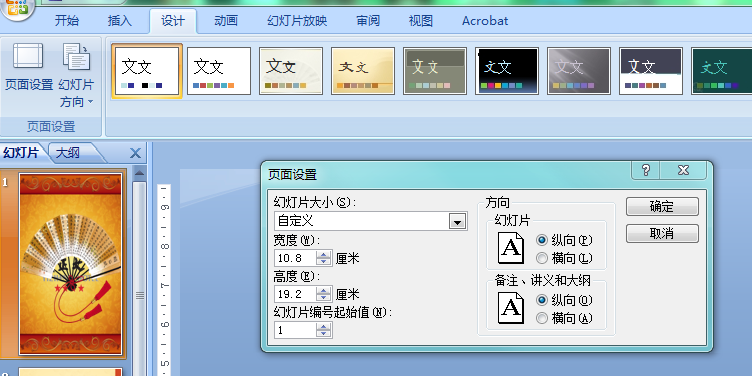752x376 pixels.
Task: Decrease slide start number spinner
Action: point(324,333)
